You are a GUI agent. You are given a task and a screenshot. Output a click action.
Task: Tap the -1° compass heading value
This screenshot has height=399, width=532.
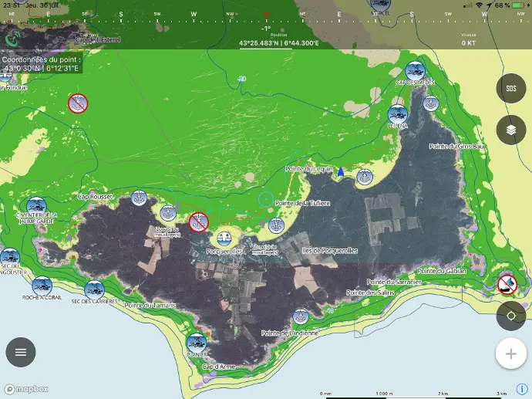click(266, 29)
